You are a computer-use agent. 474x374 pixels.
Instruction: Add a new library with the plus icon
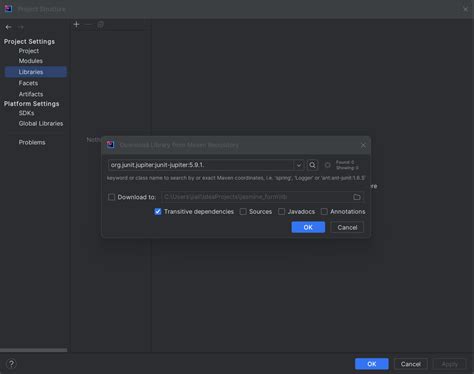pos(76,24)
